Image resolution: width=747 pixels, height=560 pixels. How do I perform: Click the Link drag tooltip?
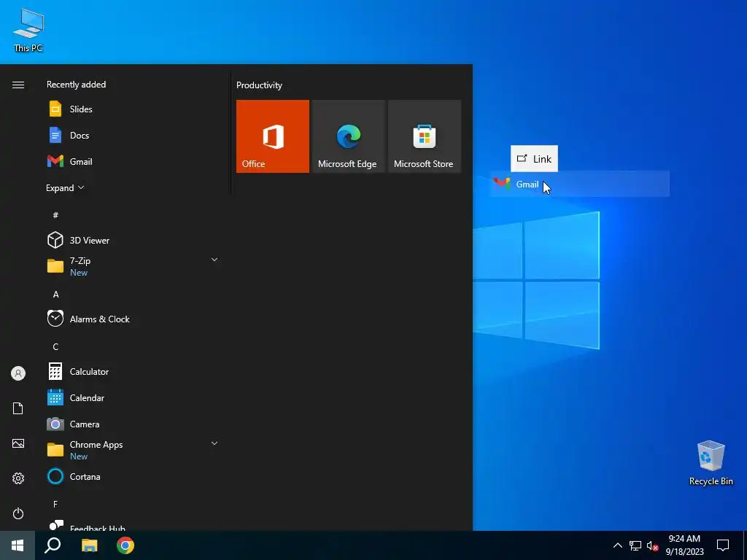[534, 158]
